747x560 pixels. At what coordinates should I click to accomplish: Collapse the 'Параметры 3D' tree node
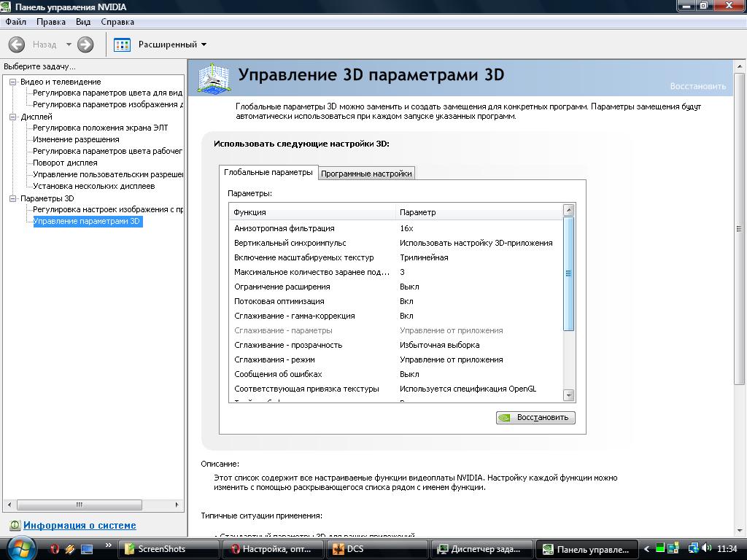(13, 198)
